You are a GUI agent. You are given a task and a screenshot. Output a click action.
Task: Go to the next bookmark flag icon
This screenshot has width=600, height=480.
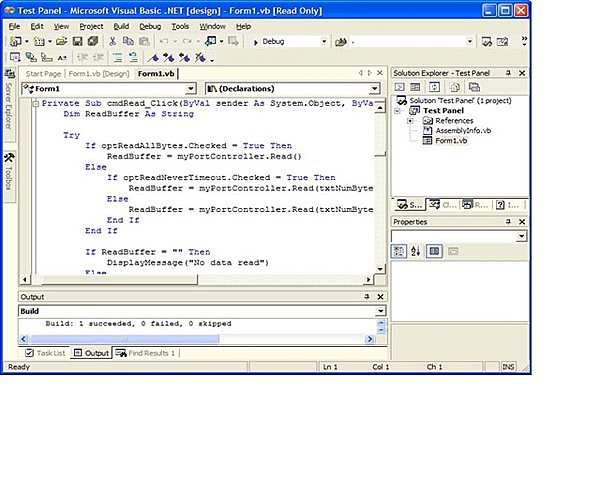169,58
